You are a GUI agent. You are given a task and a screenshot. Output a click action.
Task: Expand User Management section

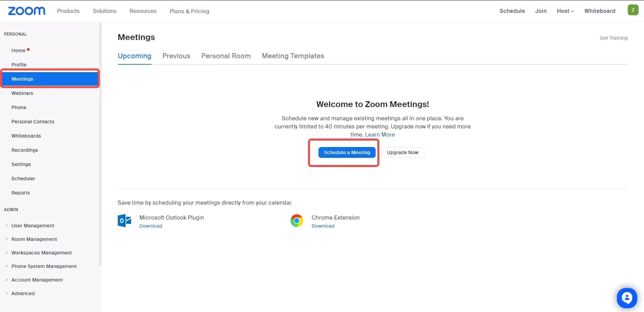[33, 225]
